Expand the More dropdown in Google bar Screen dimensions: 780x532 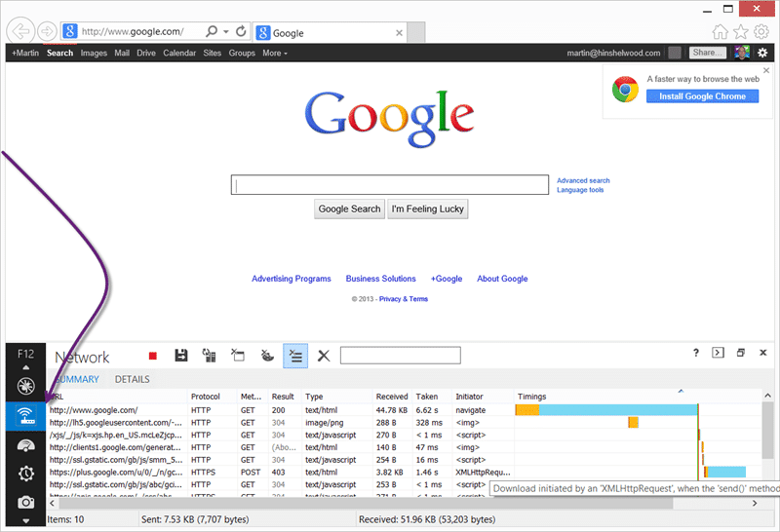click(275, 53)
